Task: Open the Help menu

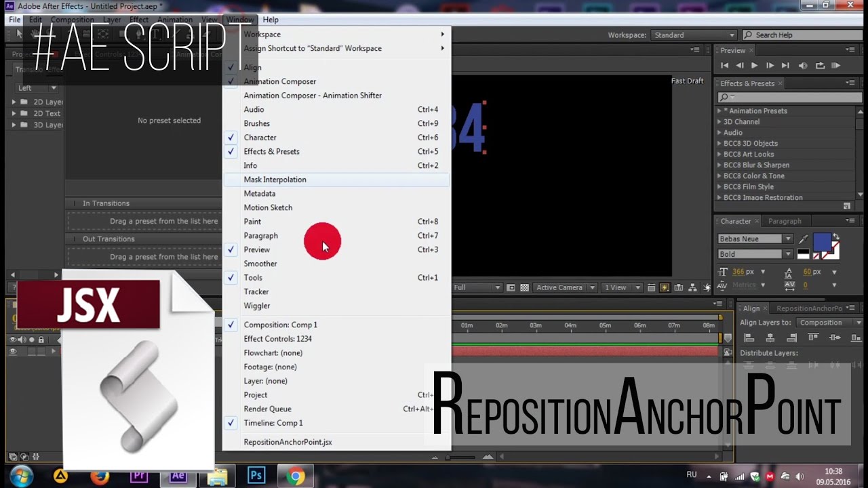Action: 271,20
